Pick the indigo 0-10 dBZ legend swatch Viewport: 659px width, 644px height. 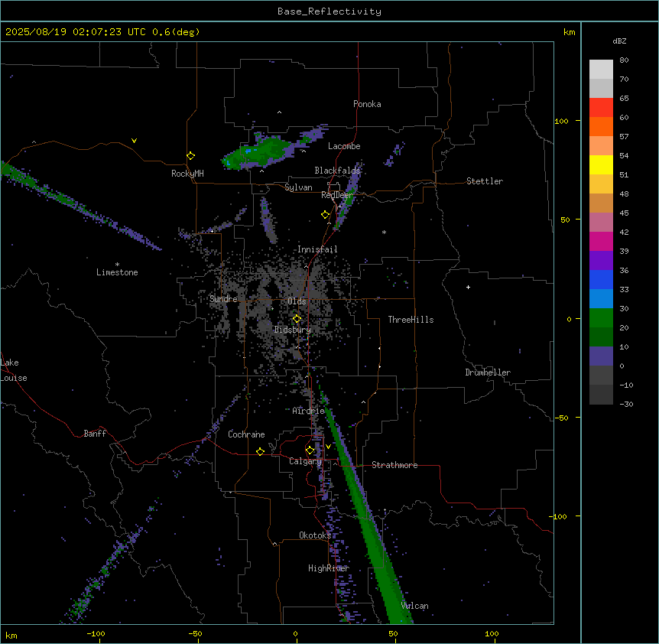point(601,356)
